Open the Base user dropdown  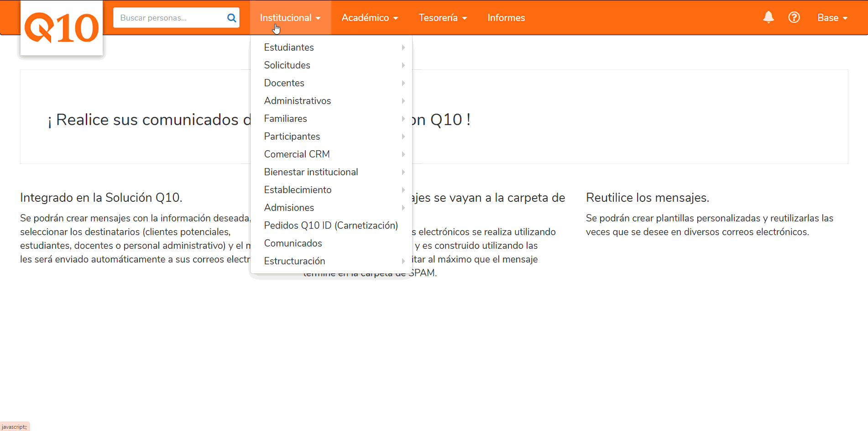point(832,18)
